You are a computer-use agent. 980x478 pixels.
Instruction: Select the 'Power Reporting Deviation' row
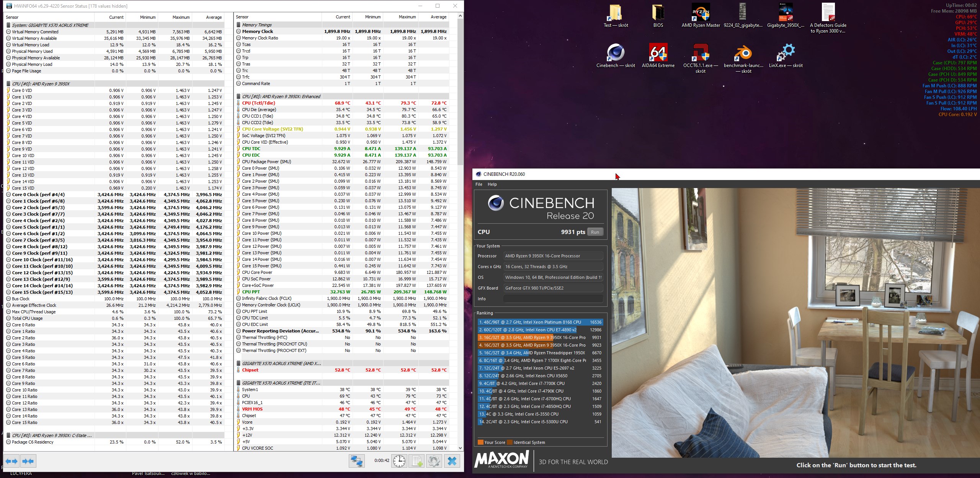point(342,331)
